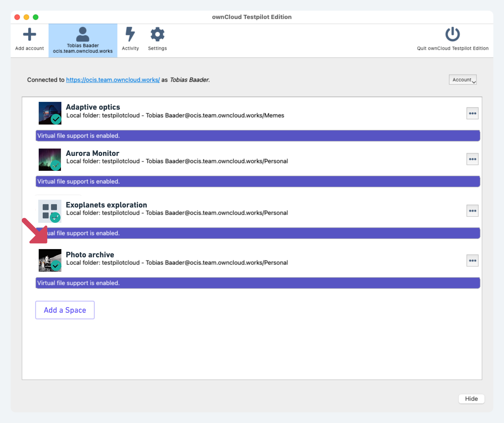The image size is (504, 423).
Task: Expand the Account dropdown button
Action: (463, 80)
